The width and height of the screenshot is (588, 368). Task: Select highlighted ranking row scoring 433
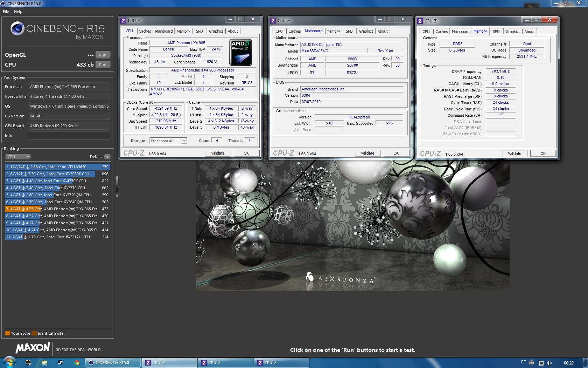[57, 209]
